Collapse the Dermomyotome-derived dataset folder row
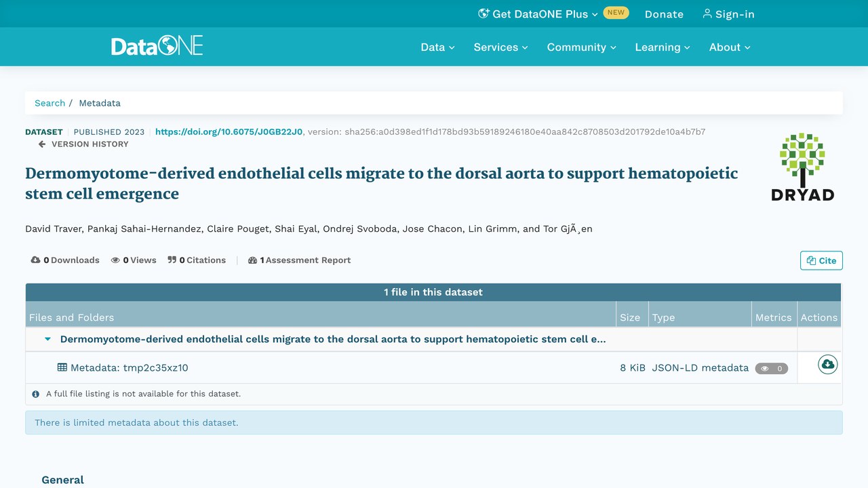Screen dimensions: 868x488 point(47,339)
